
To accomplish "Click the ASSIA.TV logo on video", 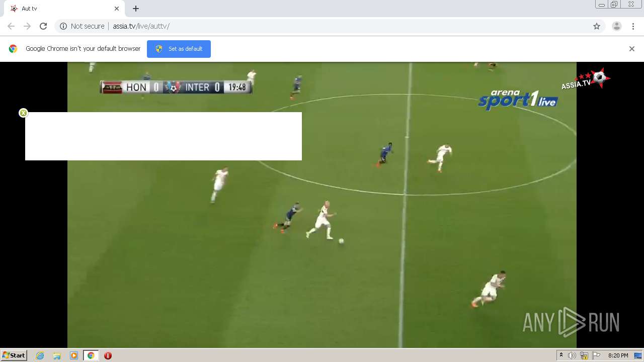I will coord(586,80).
